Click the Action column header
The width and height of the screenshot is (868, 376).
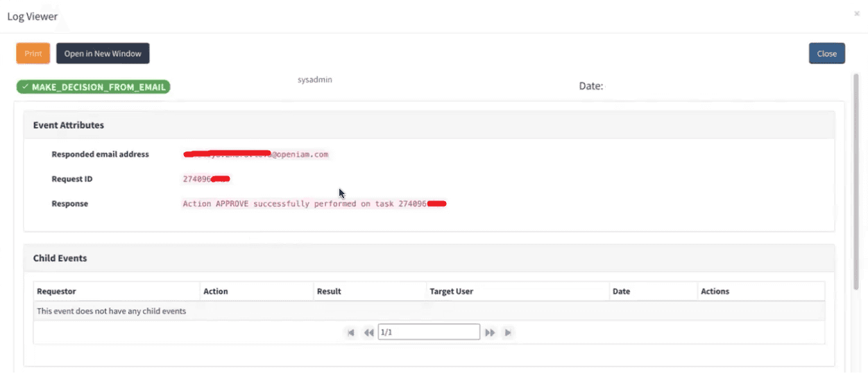(216, 291)
